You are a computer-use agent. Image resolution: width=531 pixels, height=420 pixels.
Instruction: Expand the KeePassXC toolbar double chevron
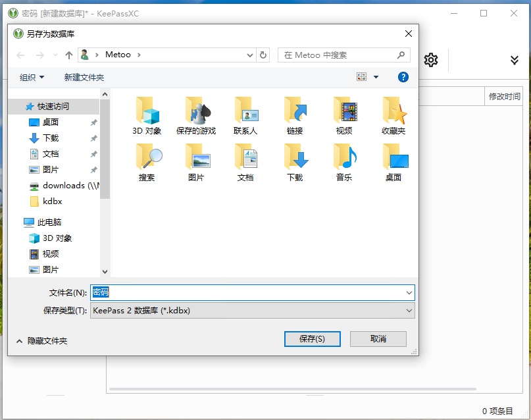point(514,60)
